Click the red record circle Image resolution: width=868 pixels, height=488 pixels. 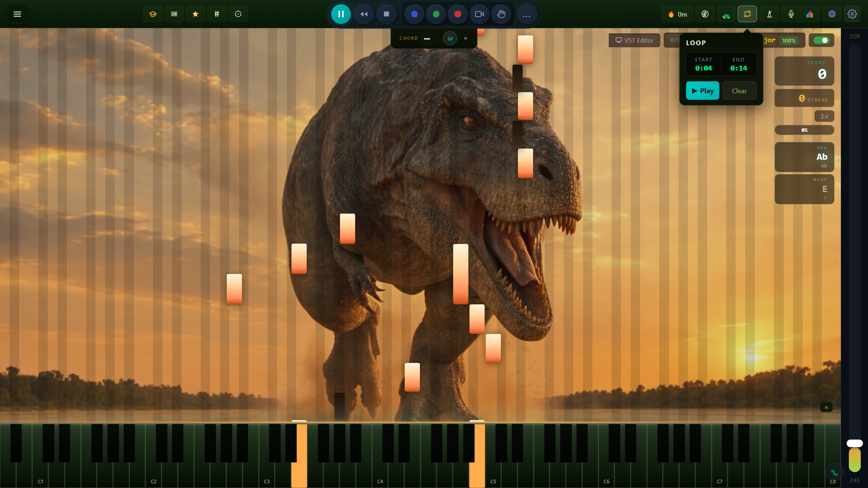click(x=458, y=14)
